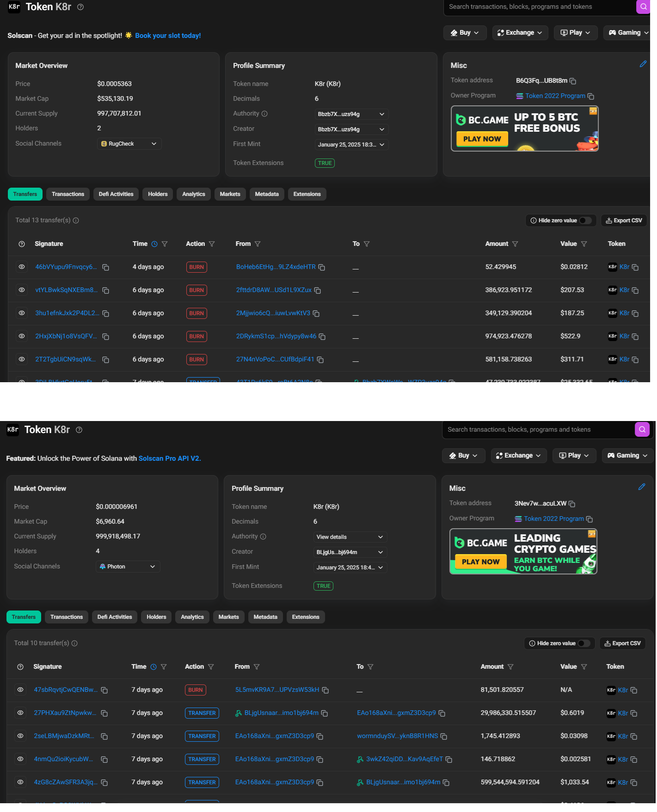This screenshot has height=812, width=657.
Task: Open Extensions tab on 3Nev7w token page
Action: (306, 617)
